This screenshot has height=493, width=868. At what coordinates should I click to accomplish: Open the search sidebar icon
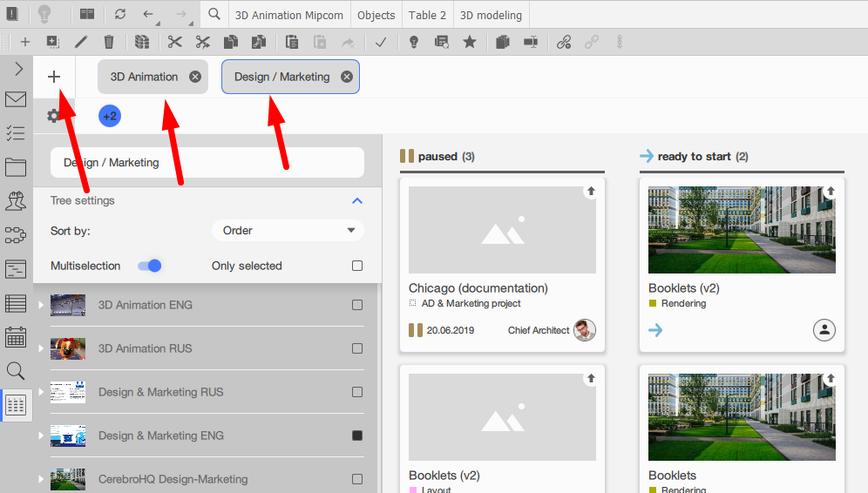click(x=16, y=371)
